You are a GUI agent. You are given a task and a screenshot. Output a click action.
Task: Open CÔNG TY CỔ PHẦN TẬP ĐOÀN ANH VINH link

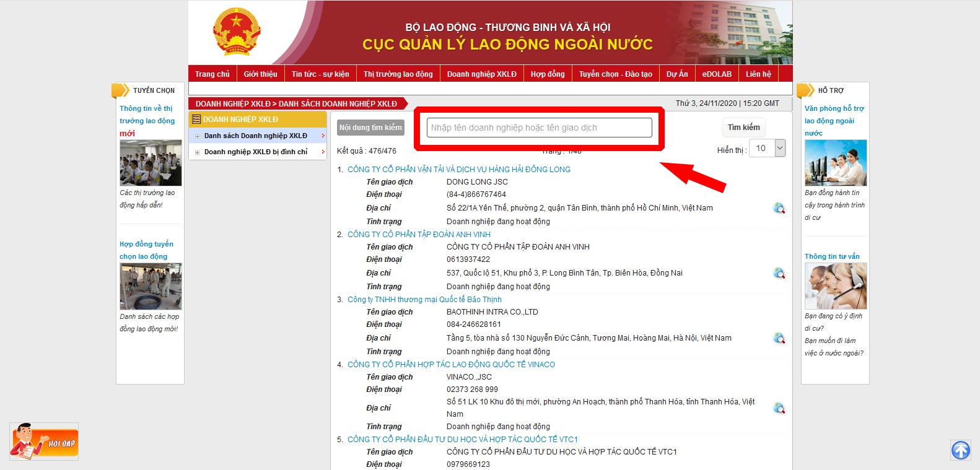[x=419, y=234]
